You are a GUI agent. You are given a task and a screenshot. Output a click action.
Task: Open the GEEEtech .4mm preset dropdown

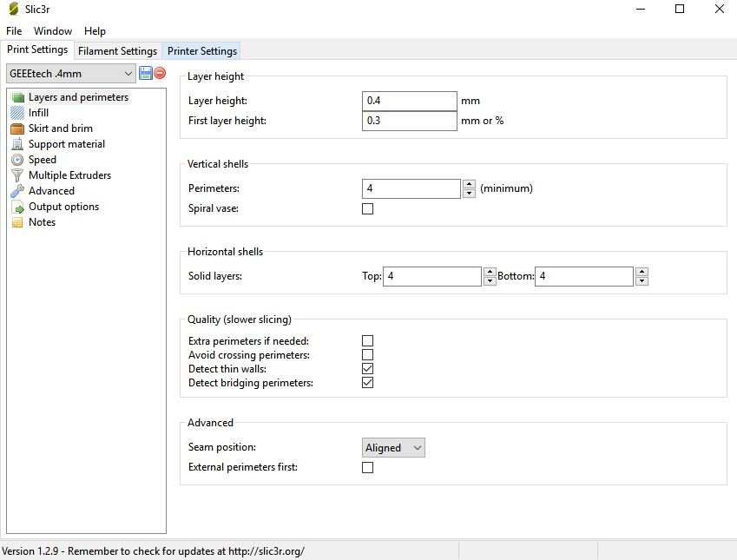71,74
